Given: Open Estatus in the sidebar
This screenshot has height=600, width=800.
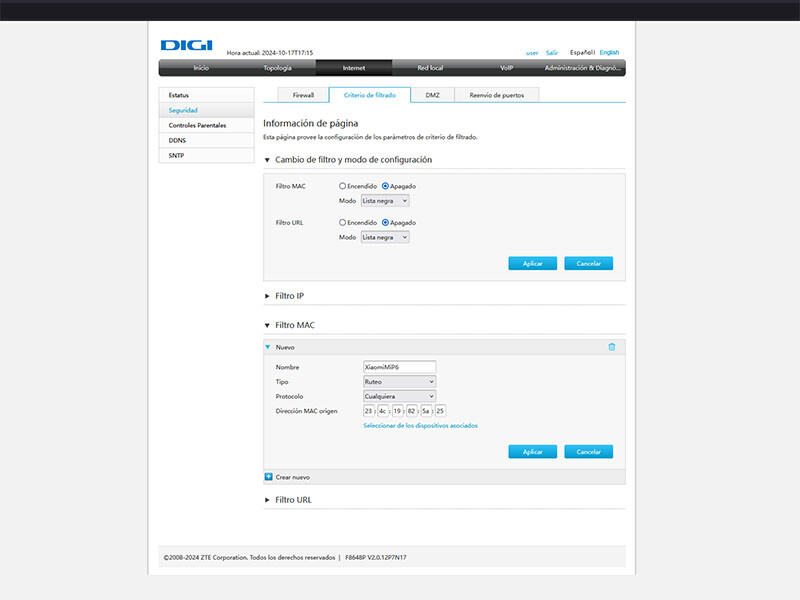Looking at the screenshot, I should click(x=206, y=95).
